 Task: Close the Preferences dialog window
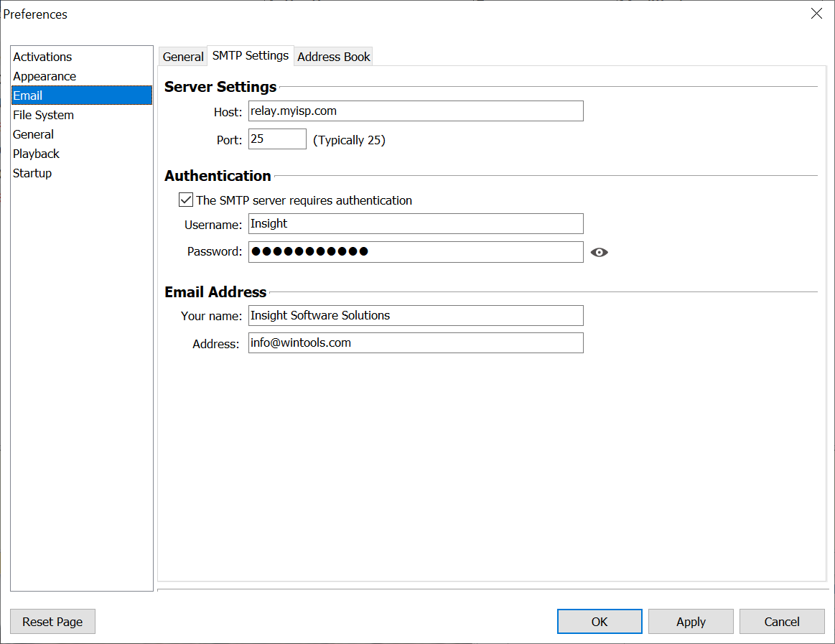pyautogui.click(x=816, y=14)
